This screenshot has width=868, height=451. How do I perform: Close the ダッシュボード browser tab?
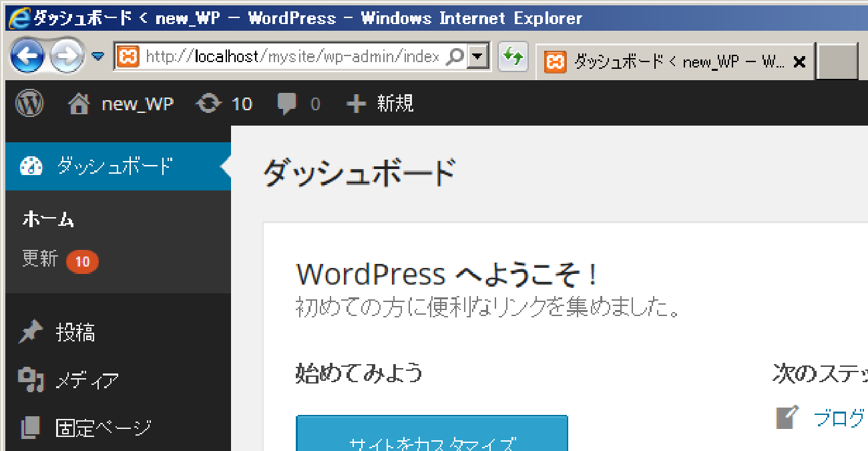click(799, 62)
